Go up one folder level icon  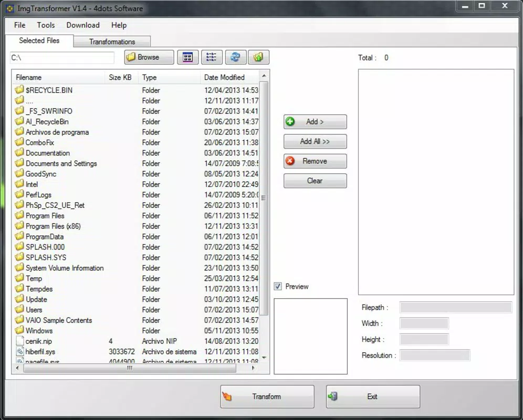click(x=258, y=57)
